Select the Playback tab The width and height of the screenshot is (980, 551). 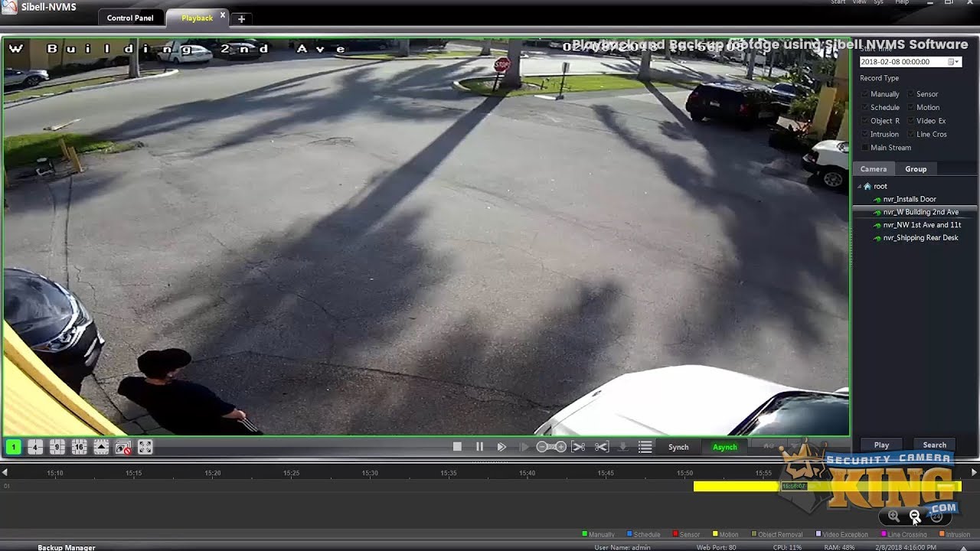(x=197, y=18)
